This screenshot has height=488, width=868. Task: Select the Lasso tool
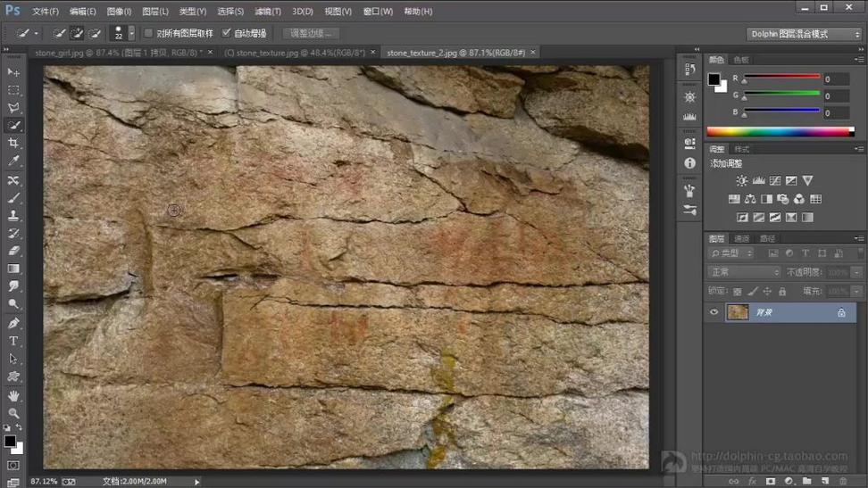click(13, 108)
